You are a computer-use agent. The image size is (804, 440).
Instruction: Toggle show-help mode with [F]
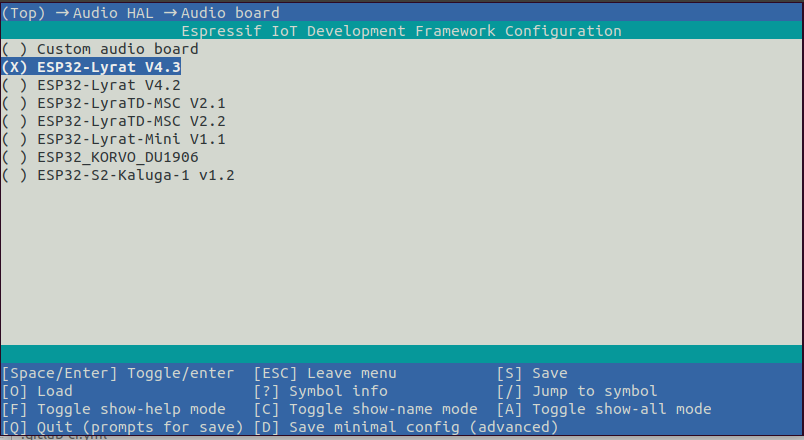[113, 409]
